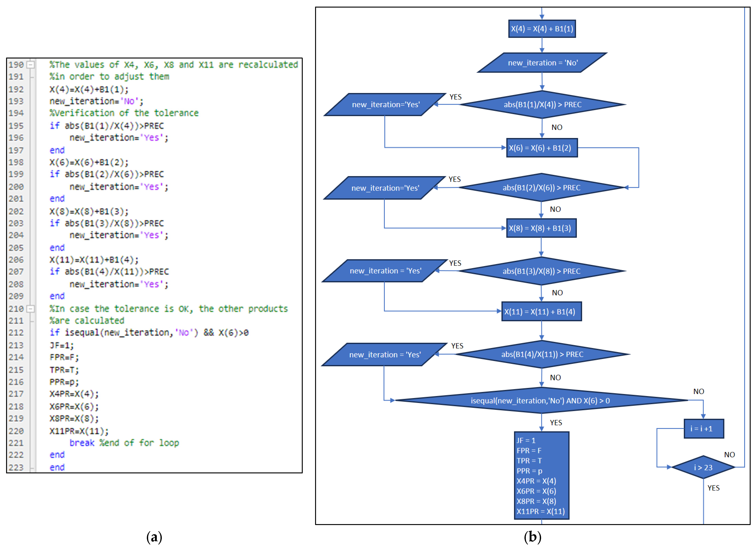Select the X(8) = X(8) + B1(3) box

[541, 228]
